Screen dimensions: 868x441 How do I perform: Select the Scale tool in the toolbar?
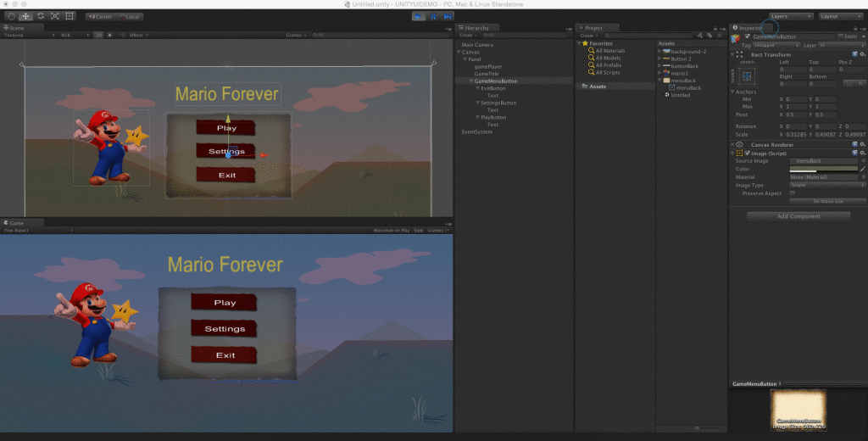coord(55,16)
